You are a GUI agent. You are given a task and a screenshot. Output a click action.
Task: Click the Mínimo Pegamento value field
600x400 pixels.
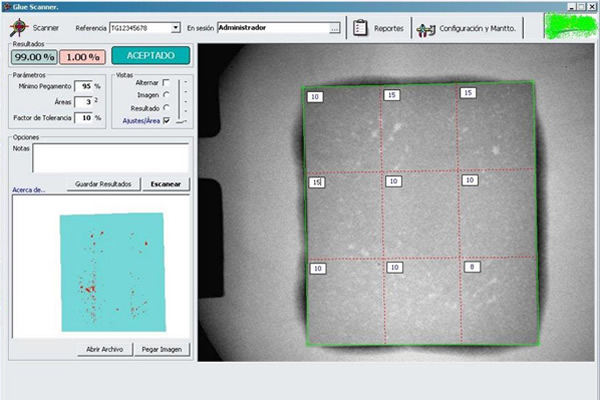pos(85,86)
